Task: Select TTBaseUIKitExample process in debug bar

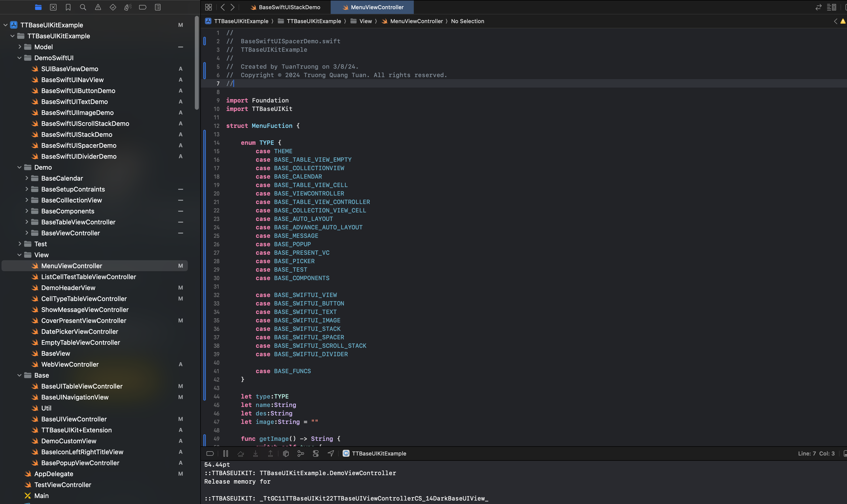Action: pos(374,454)
